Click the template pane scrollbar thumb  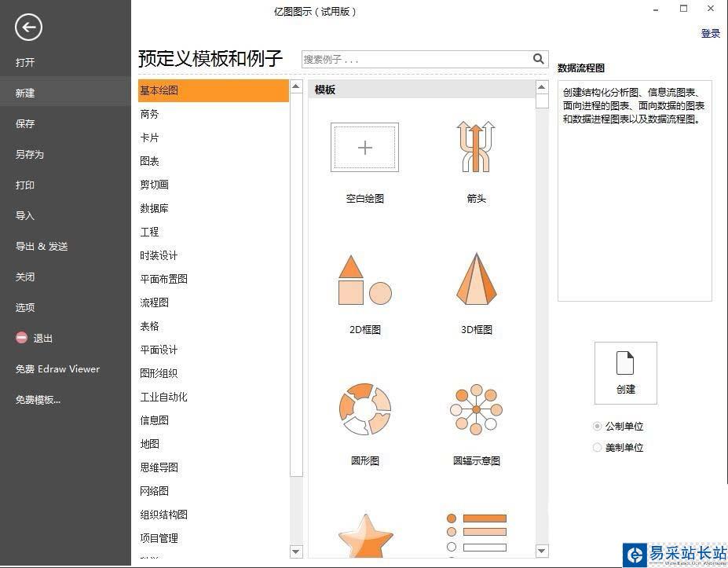[x=542, y=101]
